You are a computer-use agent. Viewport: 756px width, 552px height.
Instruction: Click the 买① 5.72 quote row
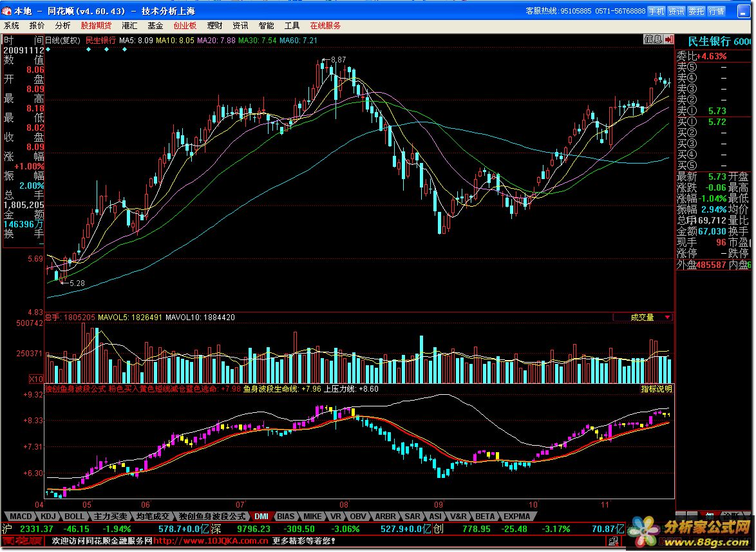pyautogui.click(x=713, y=122)
